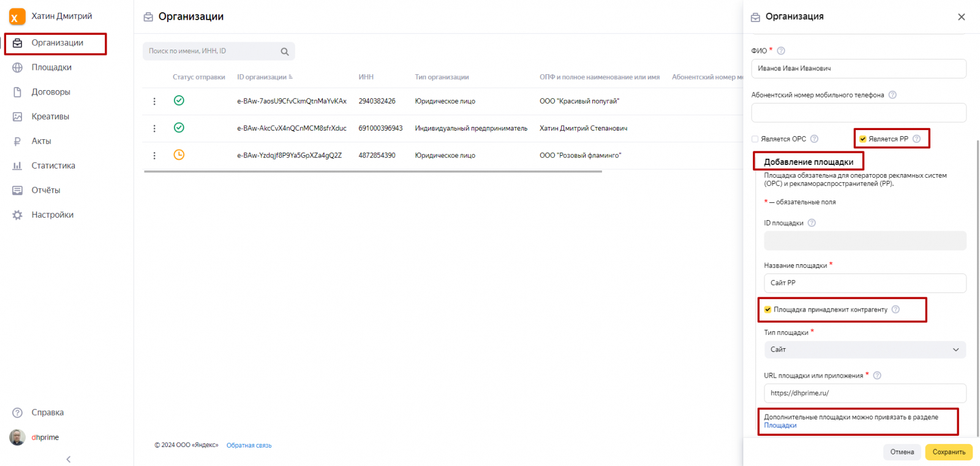This screenshot has height=466, width=980.
Task: Click the Справка question mark icon
Action: (17, 413)
